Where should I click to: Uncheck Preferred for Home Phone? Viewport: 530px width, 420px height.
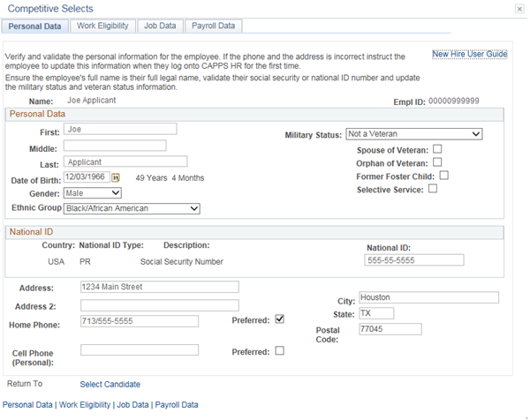279,319
